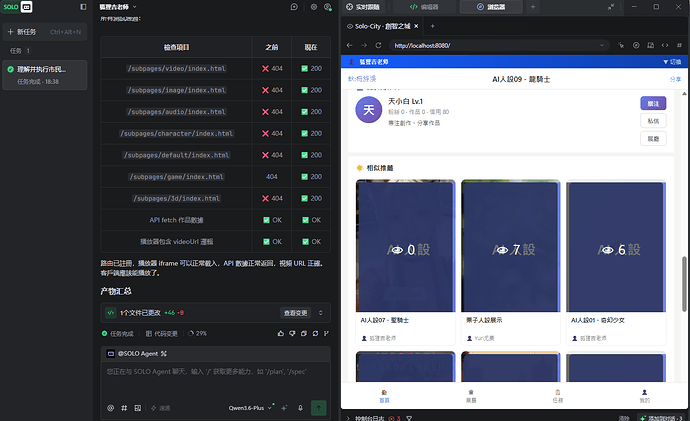Reload the browser preview page
690x421 pixels.
(x=378, y=45)
